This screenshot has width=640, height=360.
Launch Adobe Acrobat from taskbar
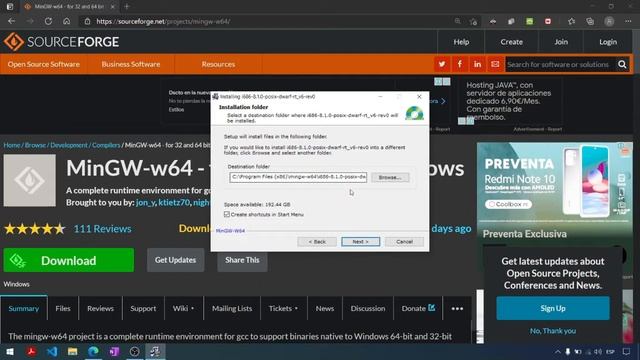31,351
